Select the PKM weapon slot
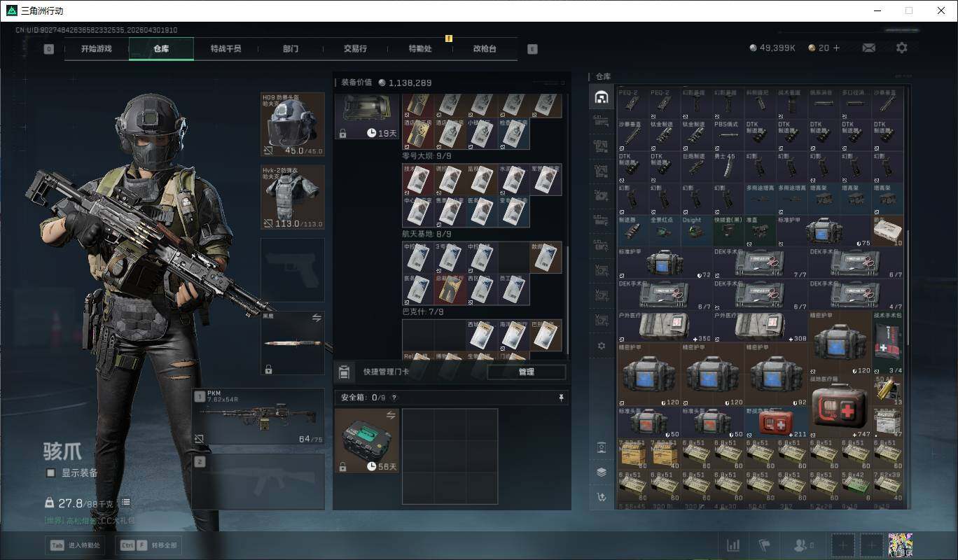The height and width of the screenshot is (560, 958). click(258, 416)
